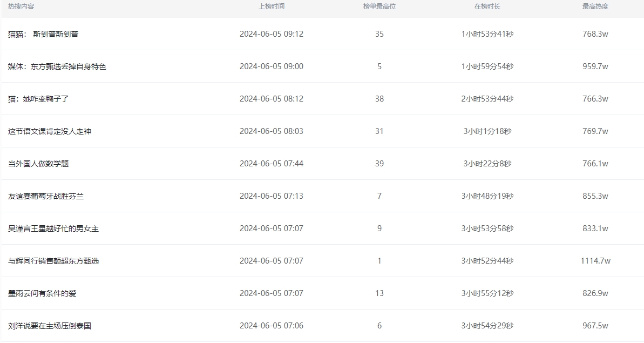
Task: Select the heat value 959.7w
Action: click(595, 66)
